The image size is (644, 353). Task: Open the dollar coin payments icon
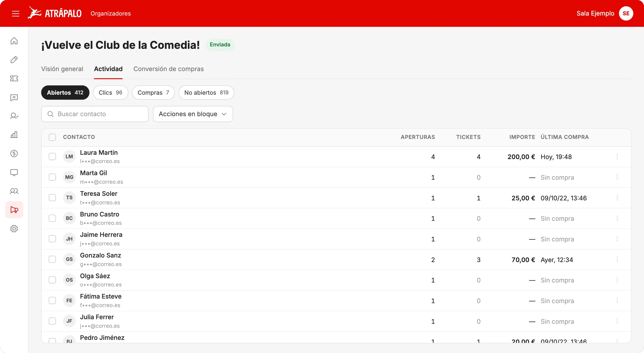pos(14,153)
